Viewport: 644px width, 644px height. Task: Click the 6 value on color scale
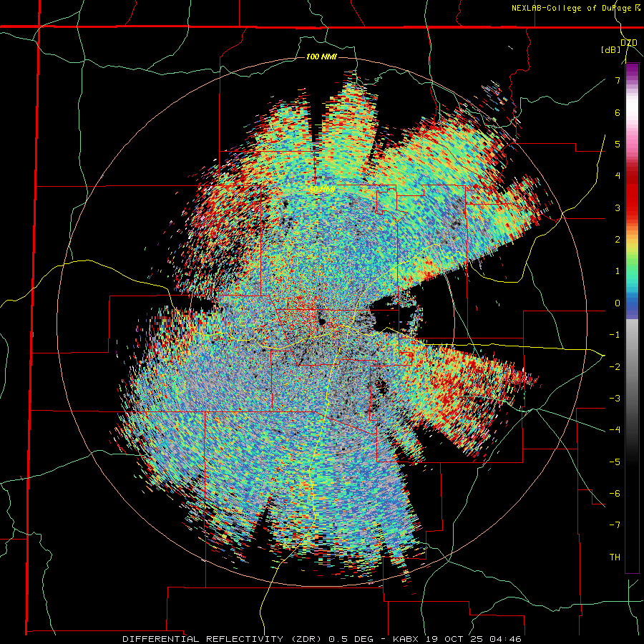pyautogui.click(x=618, y=112)
